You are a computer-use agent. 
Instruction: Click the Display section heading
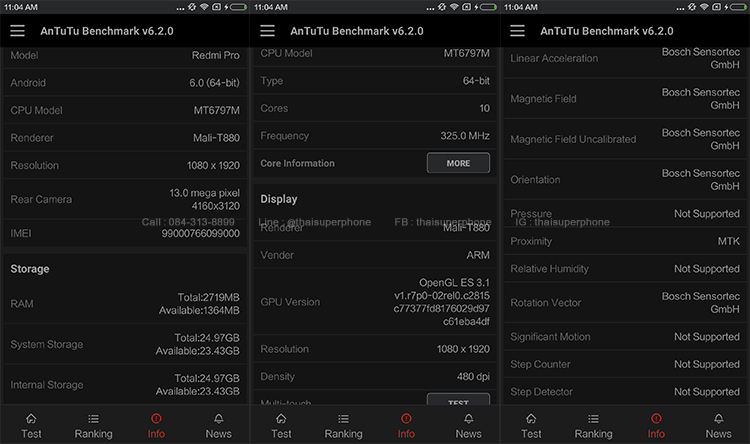click(279, 199)
